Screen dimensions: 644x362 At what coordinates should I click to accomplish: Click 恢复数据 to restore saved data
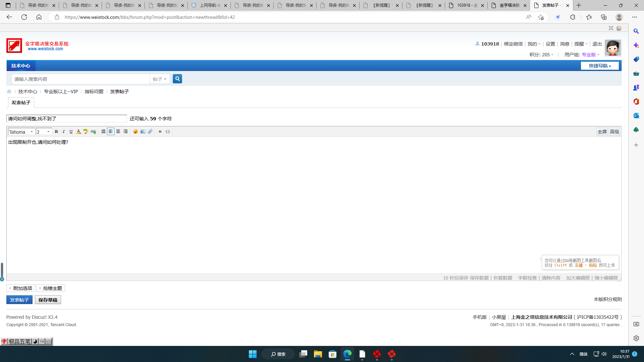coord(502,278)
